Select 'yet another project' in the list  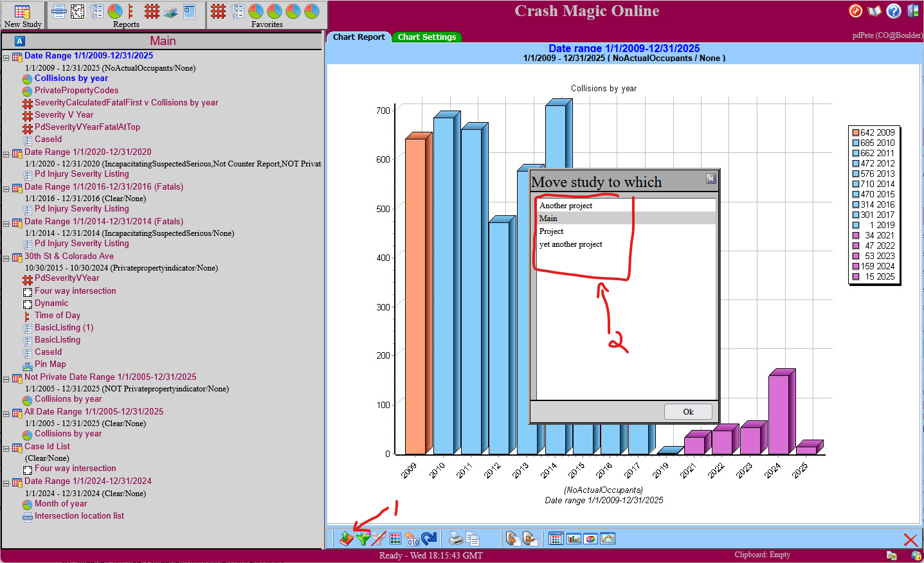(570, 244)
